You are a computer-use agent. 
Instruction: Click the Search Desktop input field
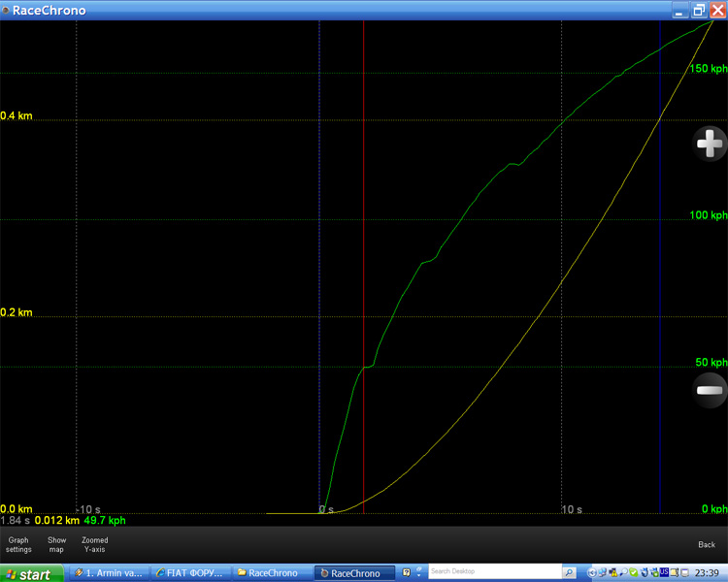pos(494,572)
